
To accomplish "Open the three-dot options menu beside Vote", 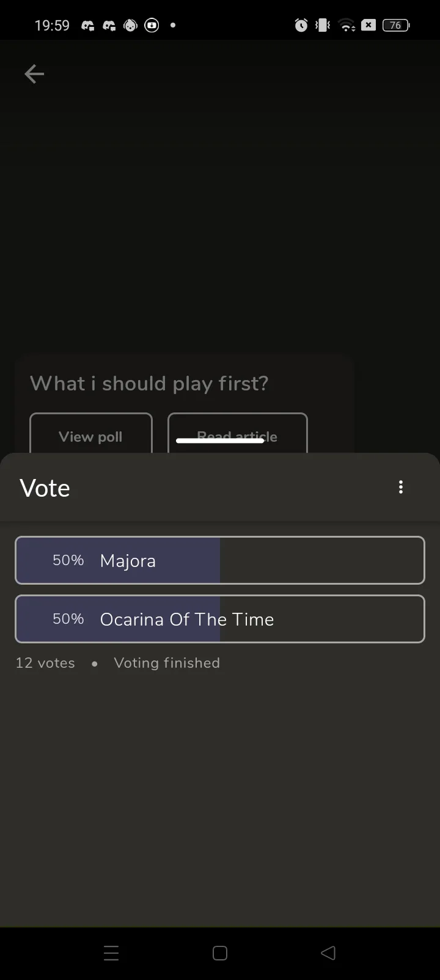I will (401, 487).
